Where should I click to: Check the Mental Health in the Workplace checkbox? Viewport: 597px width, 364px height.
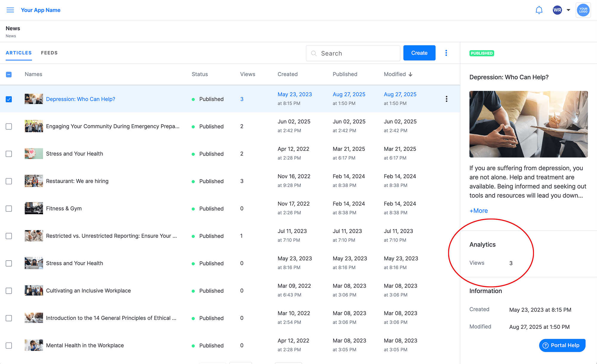point(9,346)
